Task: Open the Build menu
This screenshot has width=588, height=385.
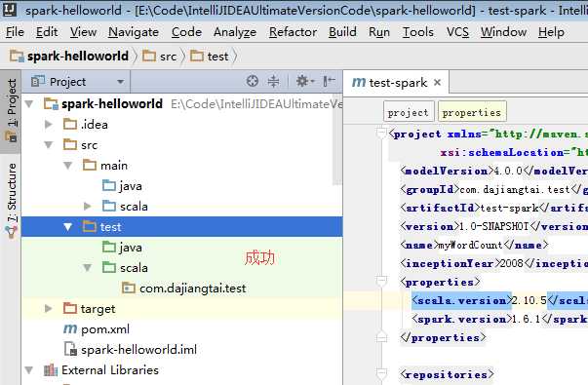Action: point(342,32)
